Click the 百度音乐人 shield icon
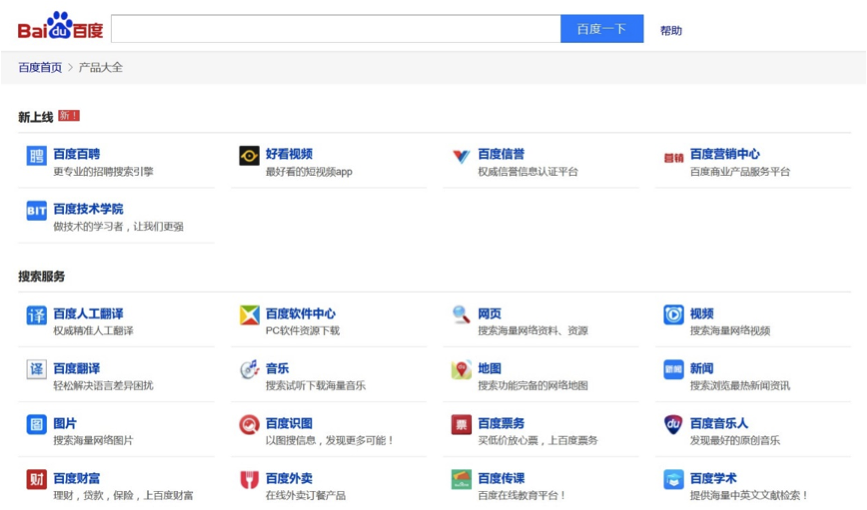The height and width of the screenshot is (510, 867). (673, 424)
